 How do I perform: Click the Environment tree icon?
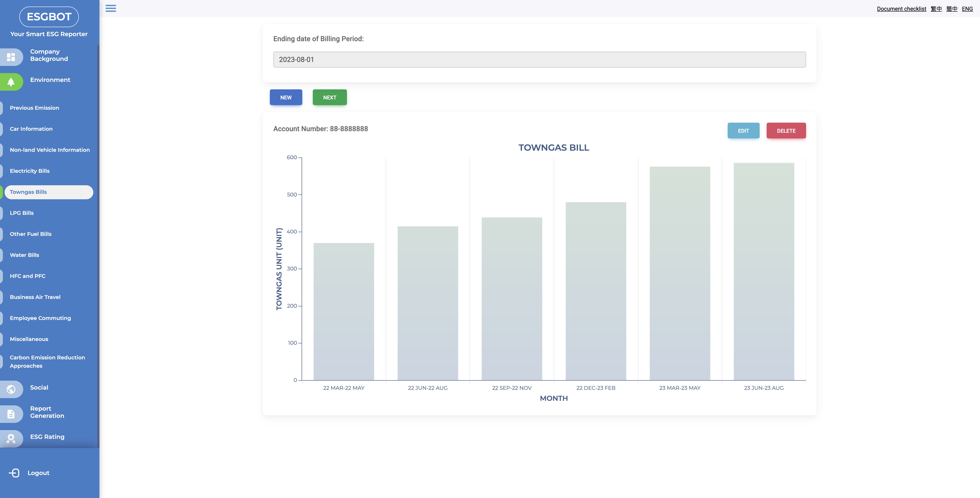pos(11,82)
